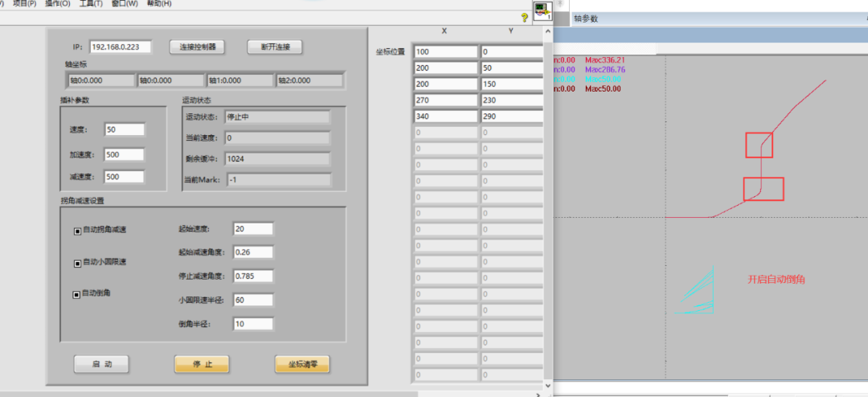
Task: Click the 运动状态 indicator showing 停止中
Action: point(276,117)
